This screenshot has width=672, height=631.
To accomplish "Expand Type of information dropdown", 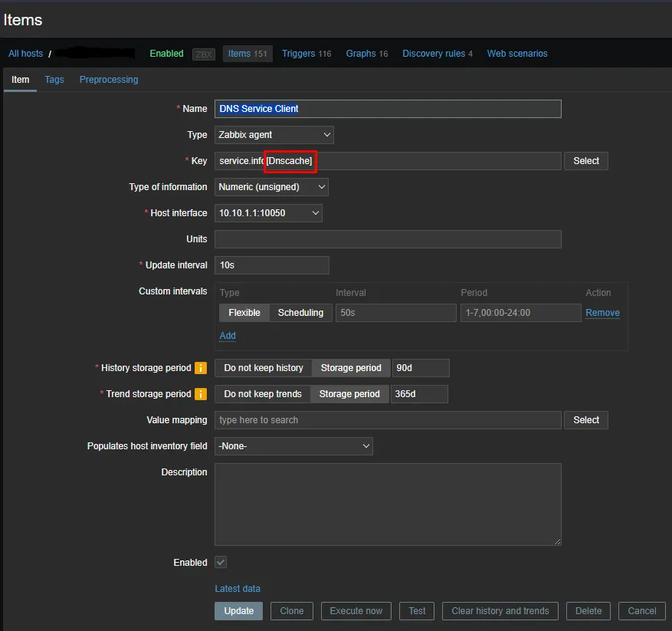I will click(x=271, y=187).
